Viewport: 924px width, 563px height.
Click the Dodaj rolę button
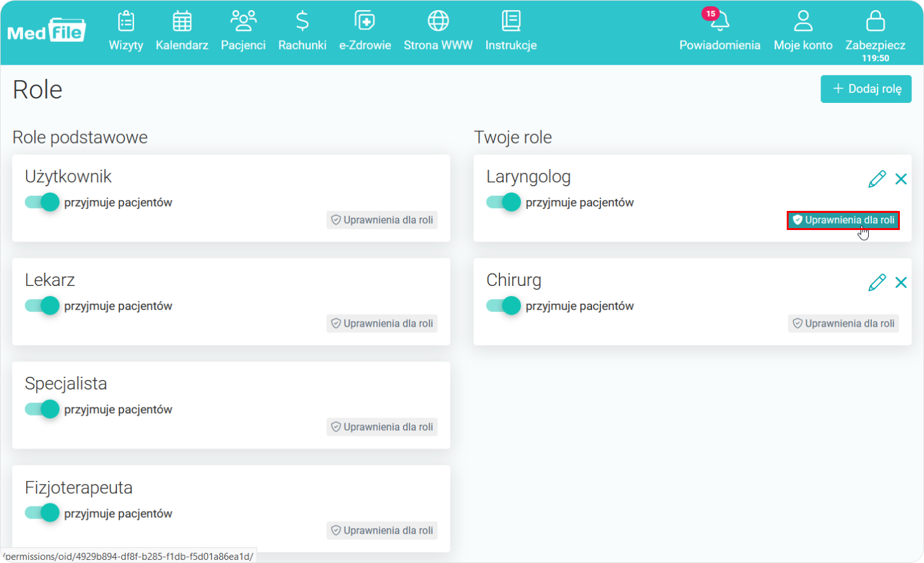(x=866, y=89)
